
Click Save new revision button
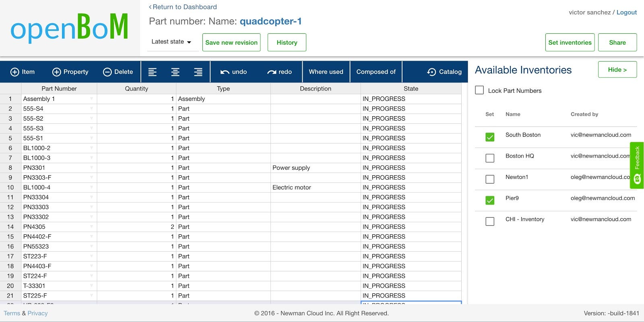click(231, 42)
